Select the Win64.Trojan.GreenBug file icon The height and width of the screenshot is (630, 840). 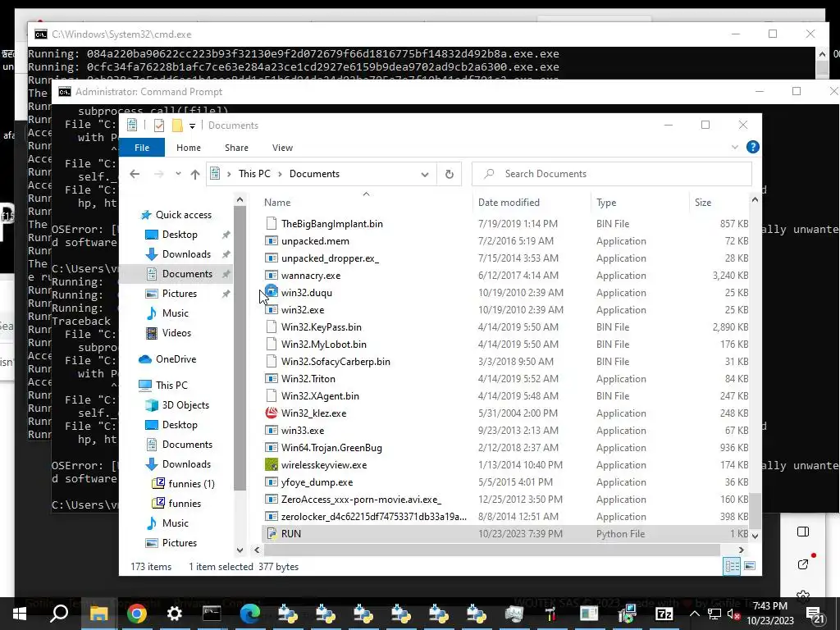click(x=272, y=447)
